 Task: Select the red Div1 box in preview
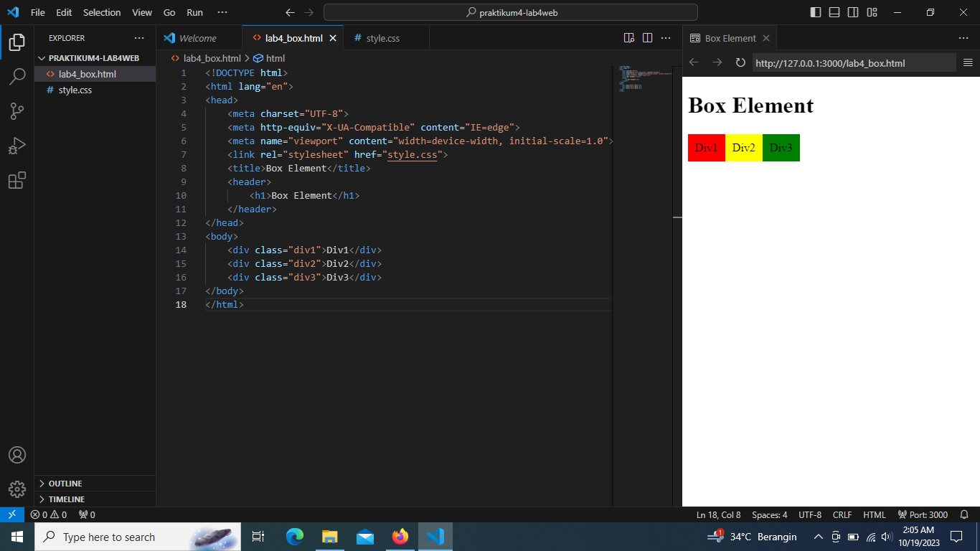click(x=706, y=148)
